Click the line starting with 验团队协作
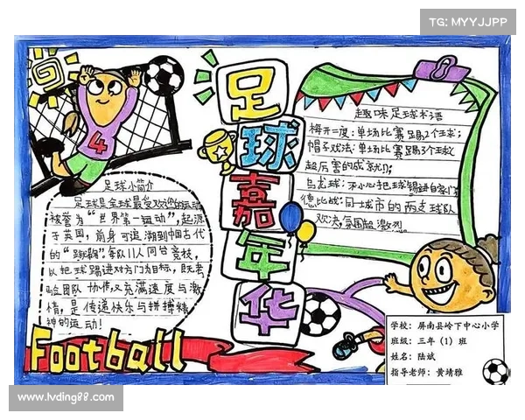Screen dimensions: 525x420 click(x=123, y=288)
